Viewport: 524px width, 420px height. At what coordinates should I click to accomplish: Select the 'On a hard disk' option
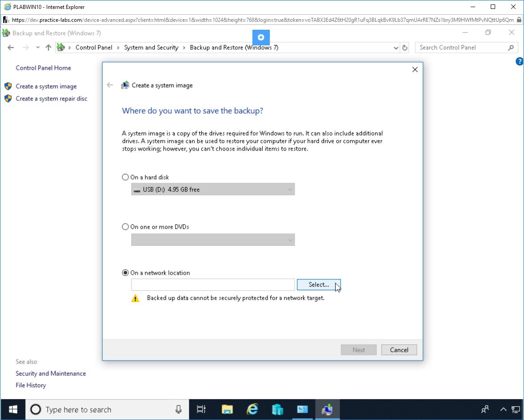point(125,177)
